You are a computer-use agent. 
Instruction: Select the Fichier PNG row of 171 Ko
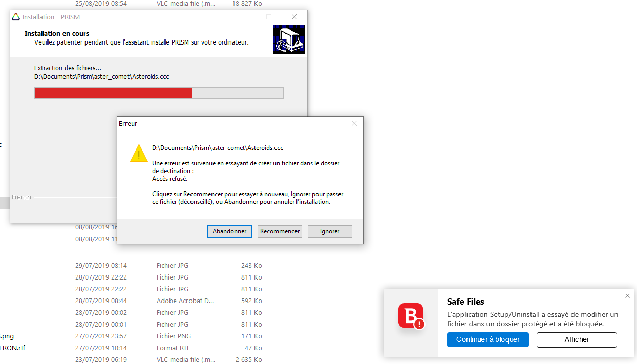pos(174,336)
